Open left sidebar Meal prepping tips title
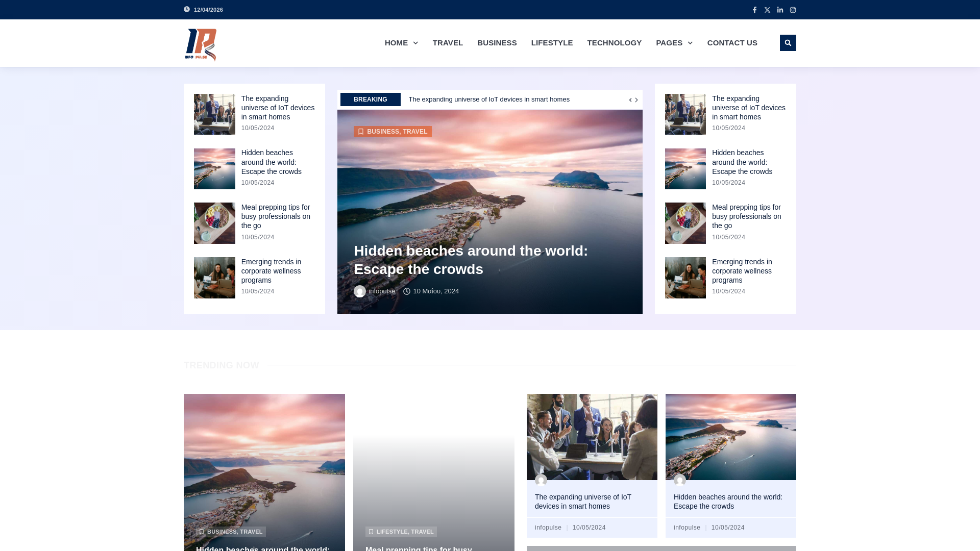The height and width of the screenshot is (551, 980). tap(276, 216)
